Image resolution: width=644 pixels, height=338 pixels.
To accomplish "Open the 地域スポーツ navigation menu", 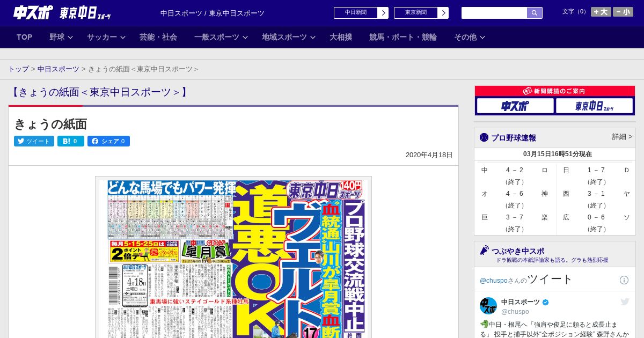I will 284,37.
